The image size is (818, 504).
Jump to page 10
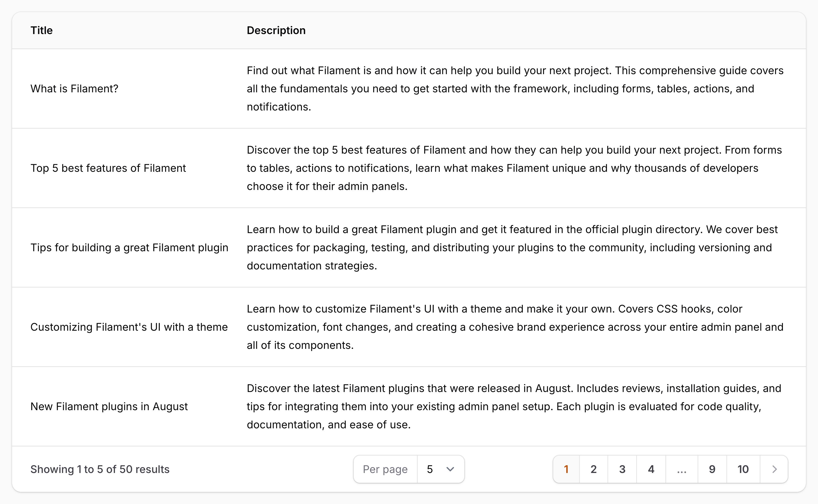[x=743, y=469]
